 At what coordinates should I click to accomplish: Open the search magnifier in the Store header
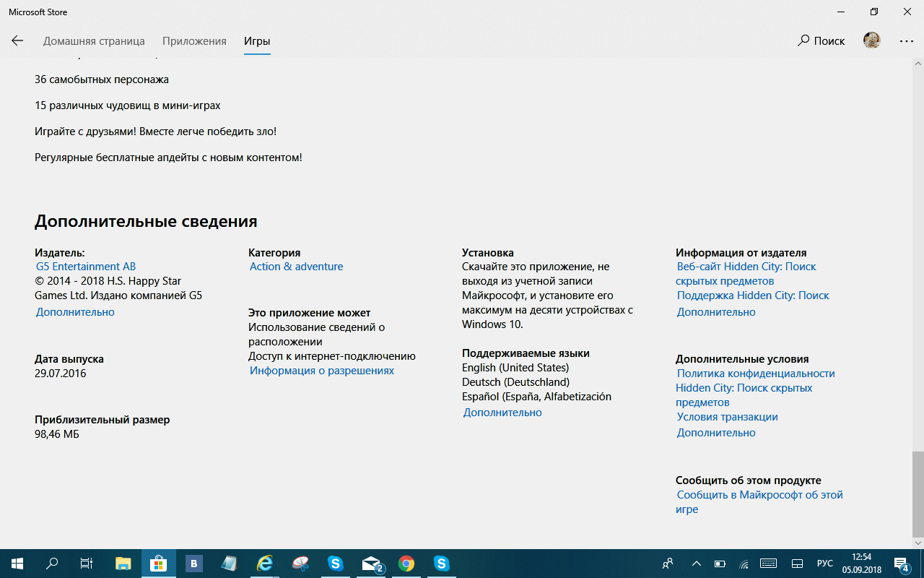point(803,40)
